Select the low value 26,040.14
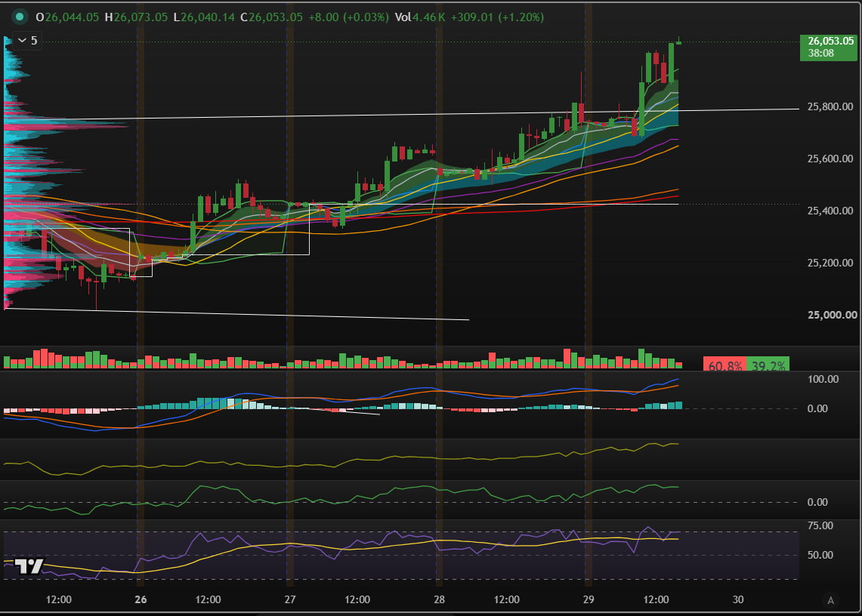The height and width of the screenshot is (616, 862). pyautogui.click(x=208, y=17)
